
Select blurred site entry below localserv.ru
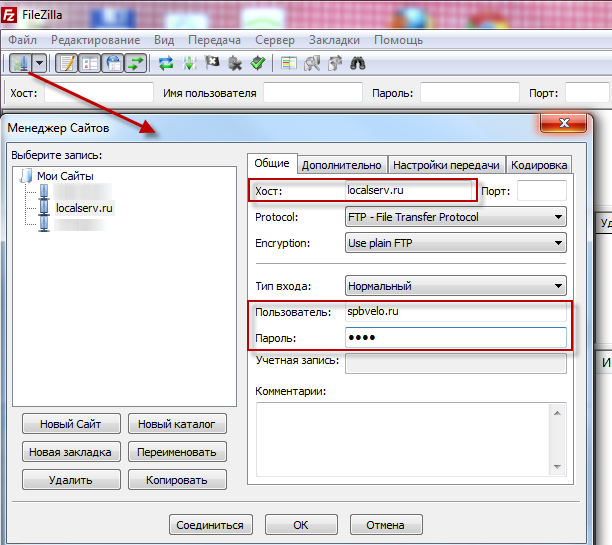[80, 224]
